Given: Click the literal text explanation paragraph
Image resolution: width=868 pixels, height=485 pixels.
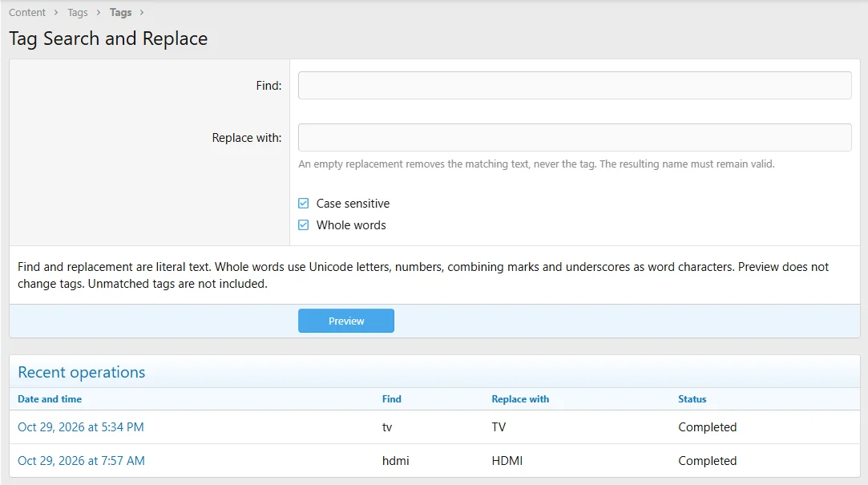Looking at the screenshot, I should pos(423,275).
